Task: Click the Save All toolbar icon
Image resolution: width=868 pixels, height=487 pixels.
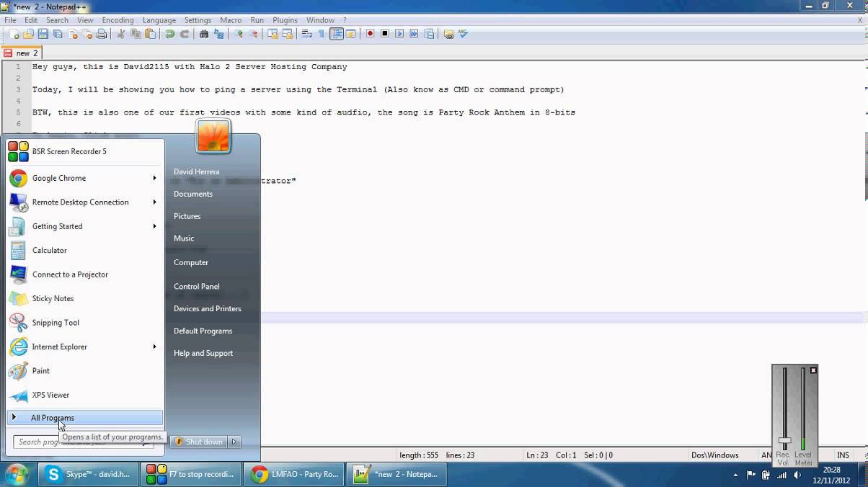Action: [58, 34]
